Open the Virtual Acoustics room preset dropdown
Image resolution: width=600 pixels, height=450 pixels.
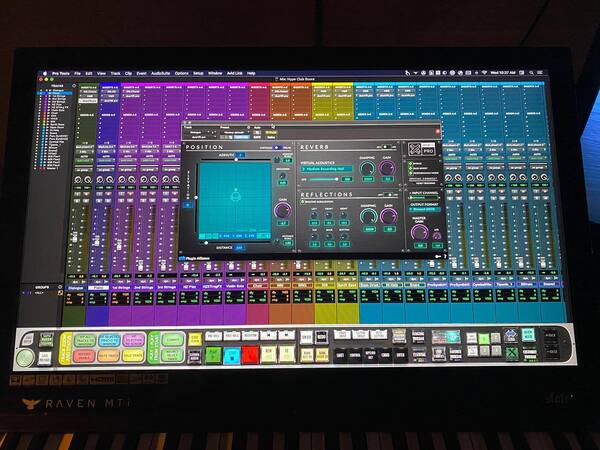(x=326, y=169)
